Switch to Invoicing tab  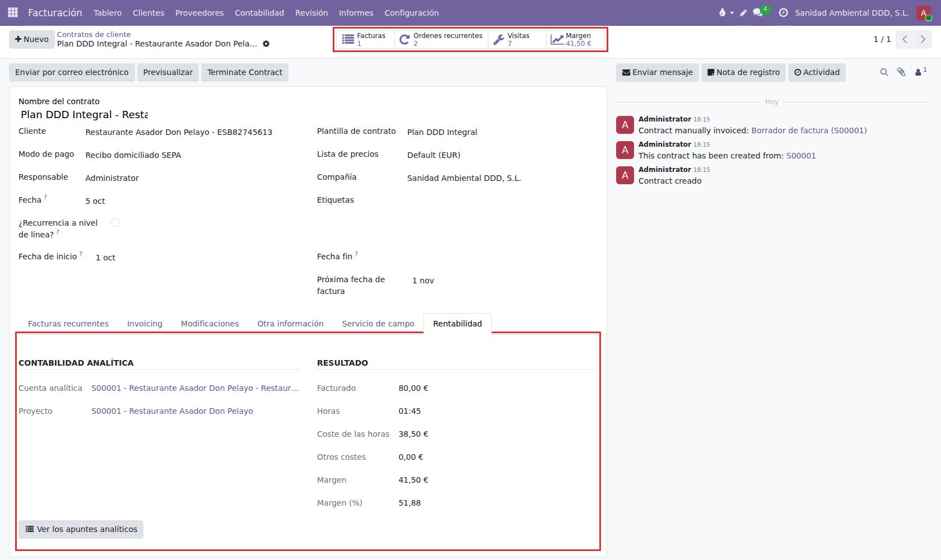[145, 324]
